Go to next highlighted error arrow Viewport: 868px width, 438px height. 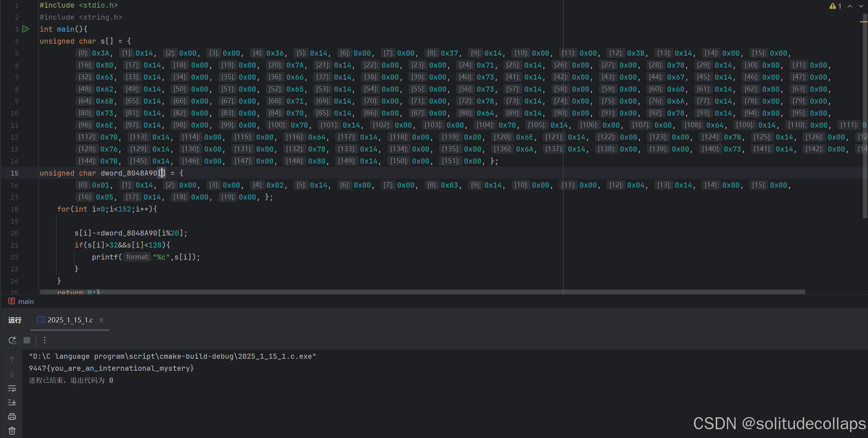pos(861,6)
